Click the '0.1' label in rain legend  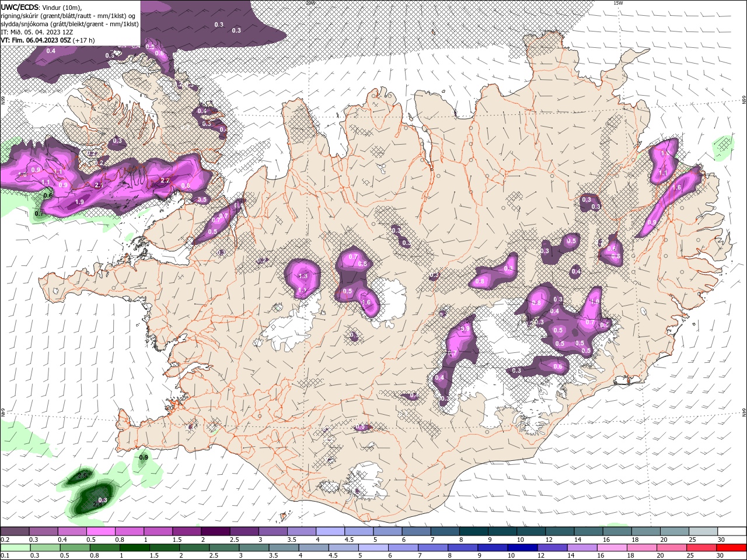pos(5,556)
